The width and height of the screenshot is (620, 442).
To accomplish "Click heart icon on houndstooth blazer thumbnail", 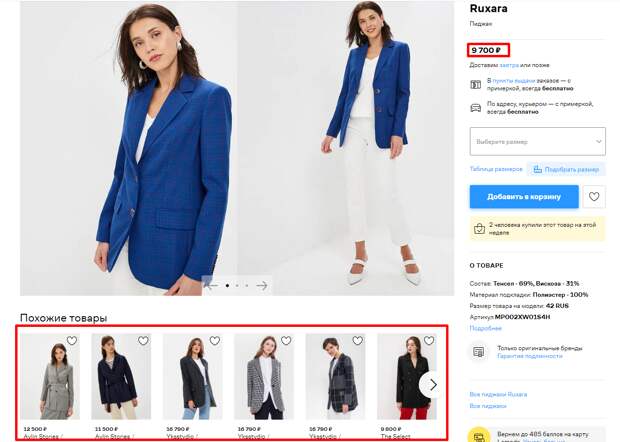I will click(286, 340).
